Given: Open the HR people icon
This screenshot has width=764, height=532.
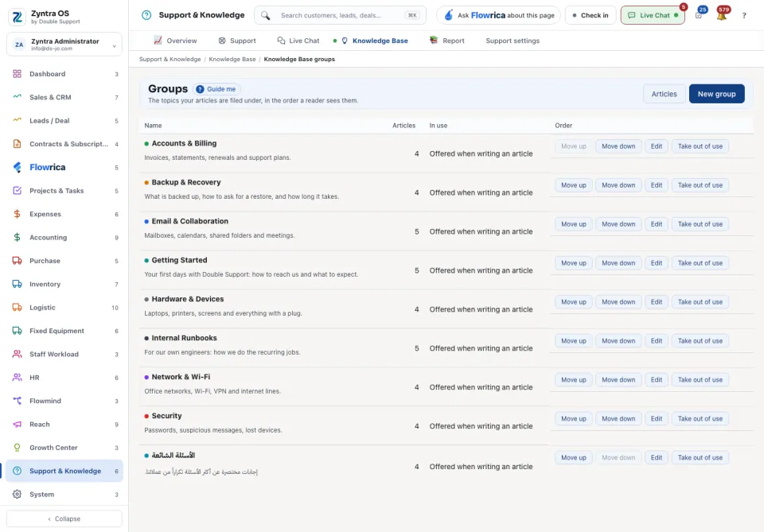Looking at the screenshot, I should pos(17,377).
